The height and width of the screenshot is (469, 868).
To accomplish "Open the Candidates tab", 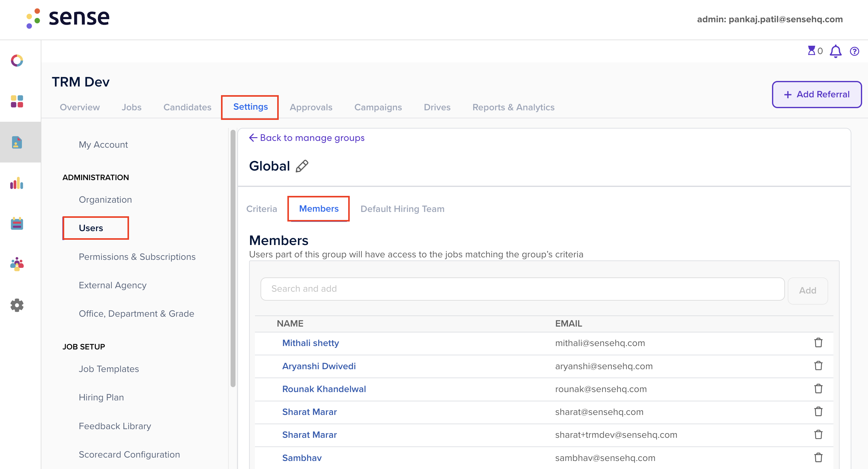I will pyautogui.click(x=187, y=107).
